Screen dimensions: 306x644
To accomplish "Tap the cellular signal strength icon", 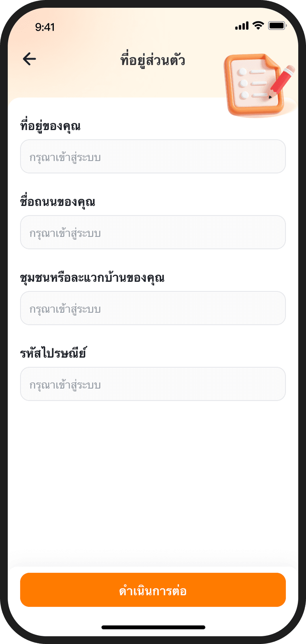I will coord(242,26).
